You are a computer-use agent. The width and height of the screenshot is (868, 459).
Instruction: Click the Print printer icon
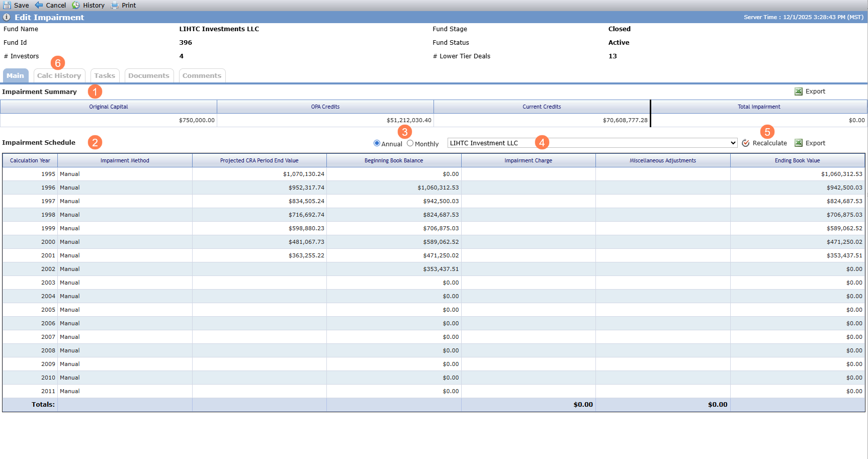(x=115, y=5)
